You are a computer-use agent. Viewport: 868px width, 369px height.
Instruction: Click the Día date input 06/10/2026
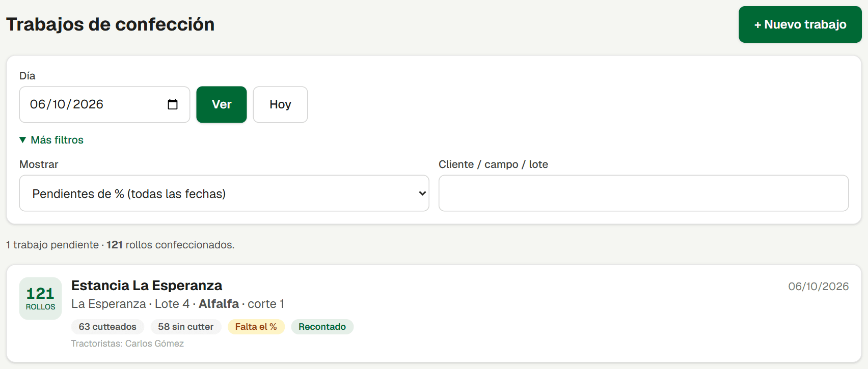[104, 104]
